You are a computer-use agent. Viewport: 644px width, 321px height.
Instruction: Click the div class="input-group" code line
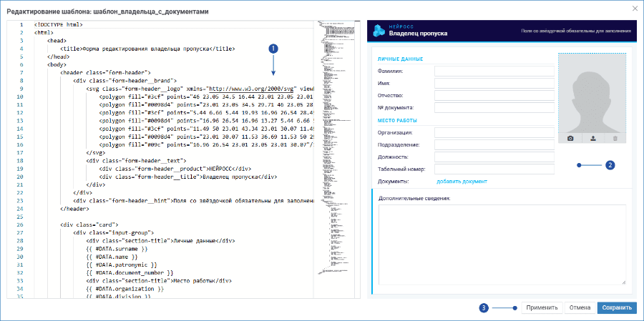113,233
